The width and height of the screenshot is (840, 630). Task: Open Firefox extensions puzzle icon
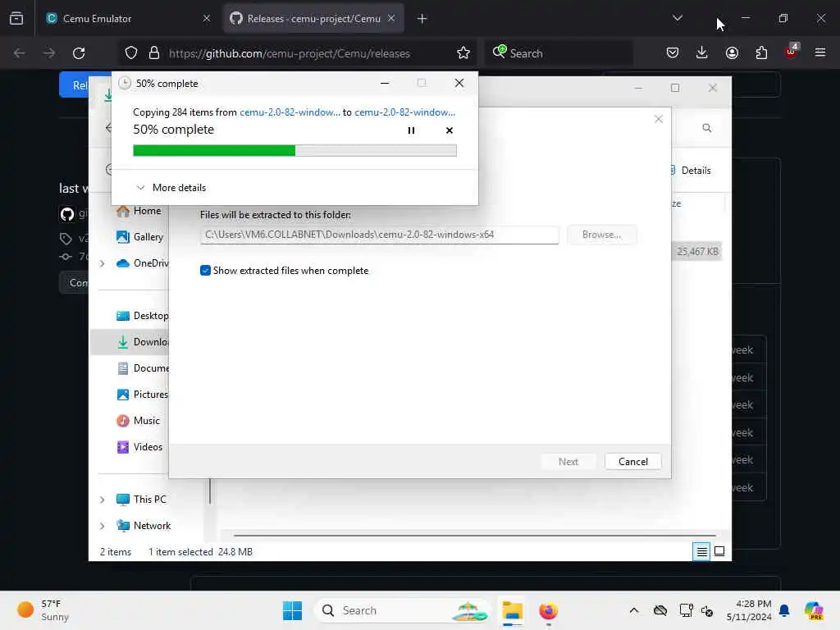[x=761, y=53]
